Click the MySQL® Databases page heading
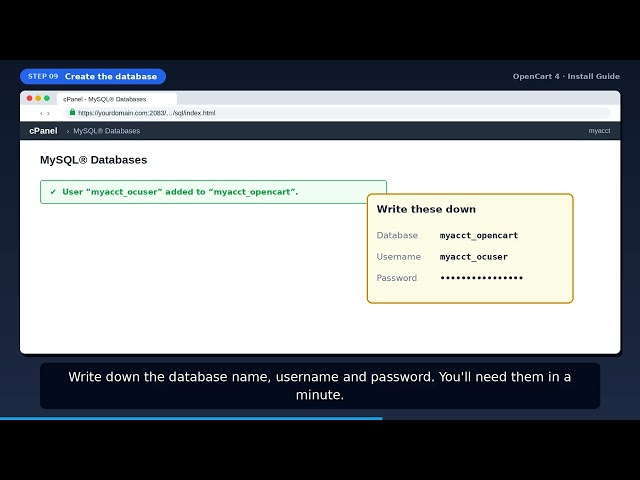640x480 pixels. pyautogui.click(x=93, y=160)
